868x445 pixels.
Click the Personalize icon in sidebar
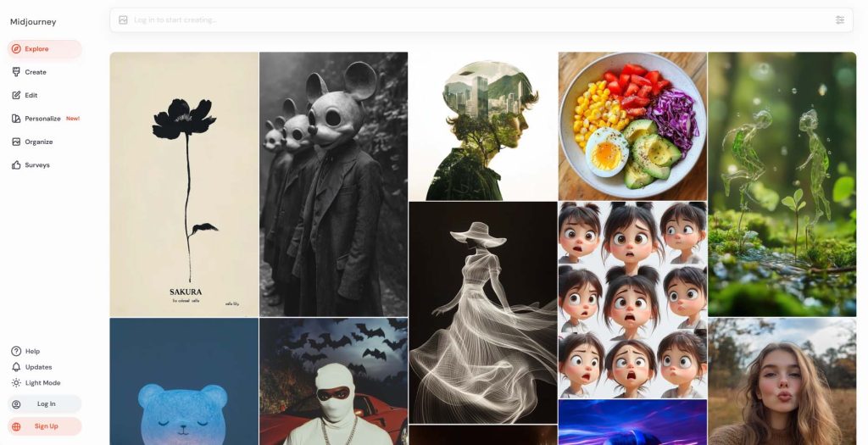click(16, 119)
